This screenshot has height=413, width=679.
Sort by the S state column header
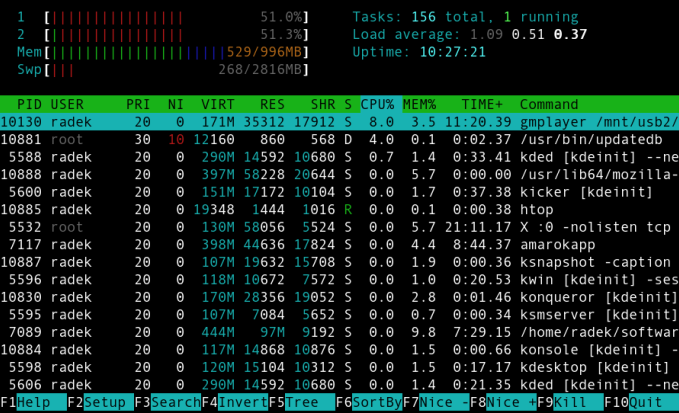[x=348, y=104]
